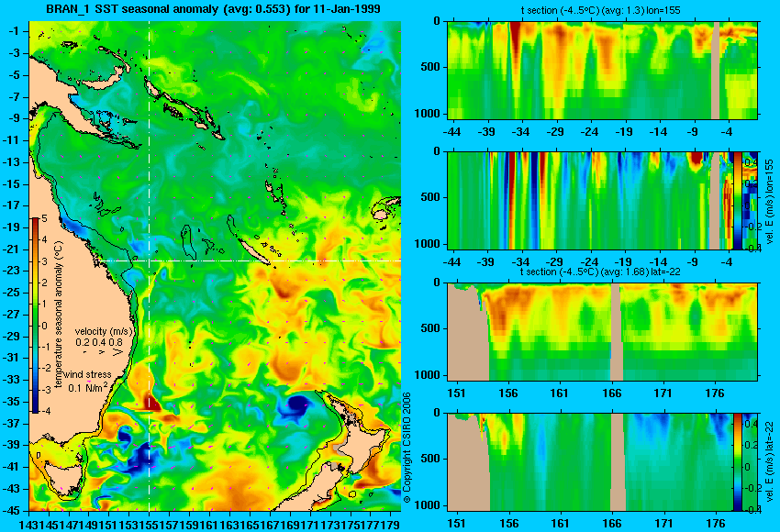The height and width of the screenshot is (532, 780).
Task: Click the velocity color bar of the lat=-22 plot
Action: click(x=737, y=462)
